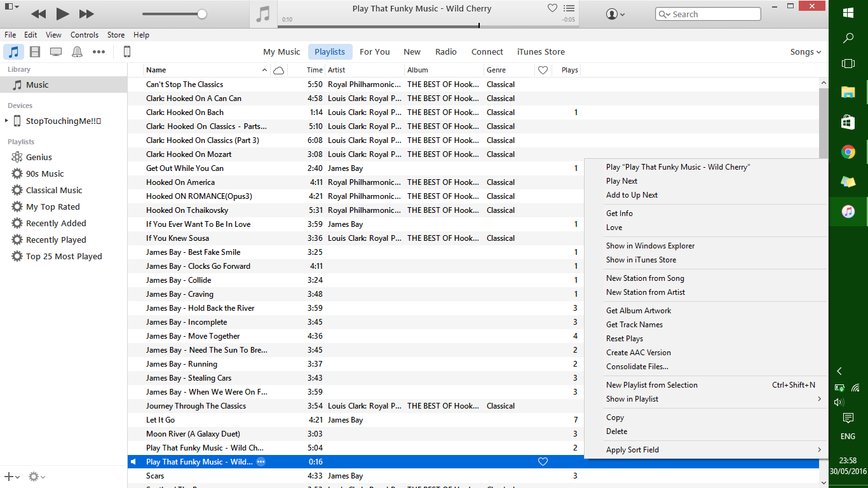Image resolution: width=868 pixels, height=488 pixels.
Task: Open the account user menu
Action: [x=615, y=14]
